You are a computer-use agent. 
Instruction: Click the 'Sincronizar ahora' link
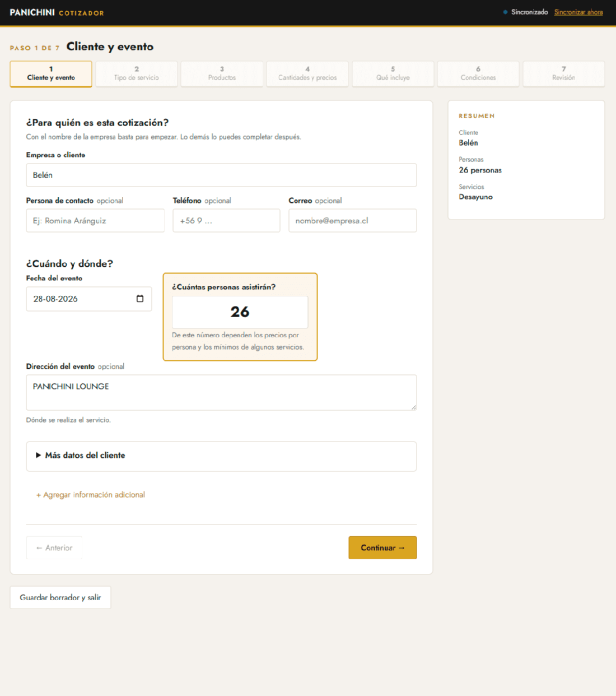point(578,12)
